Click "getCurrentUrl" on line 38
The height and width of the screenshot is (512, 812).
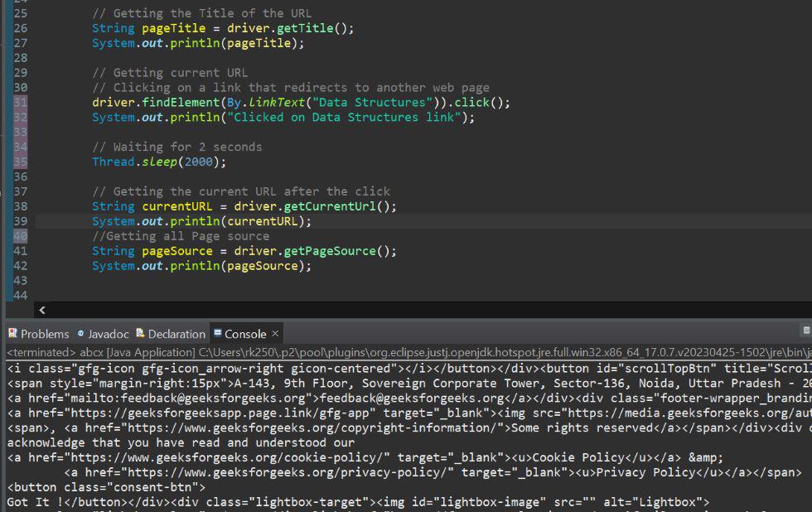point(330,206)
